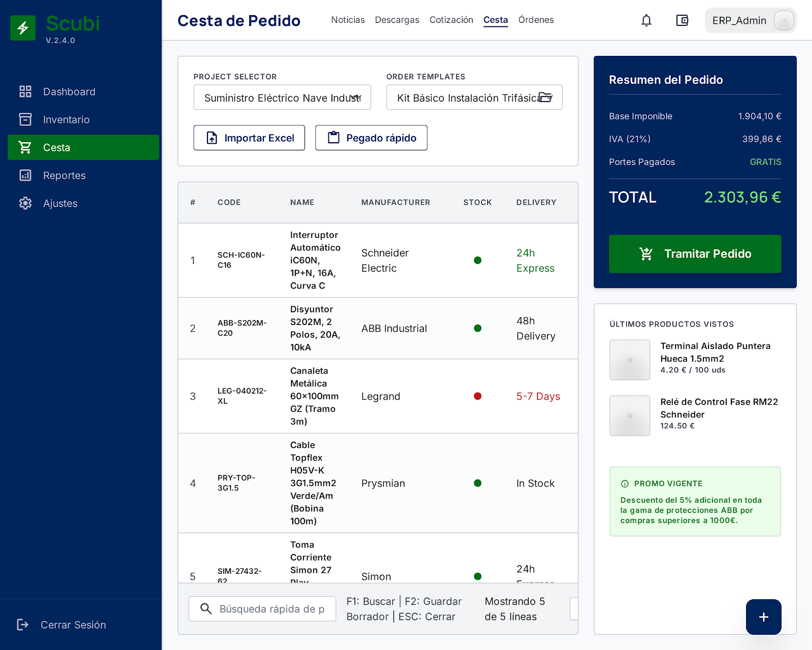Click the Ajustes gear icon
812x650 pixels.
(x=25, y=203)
